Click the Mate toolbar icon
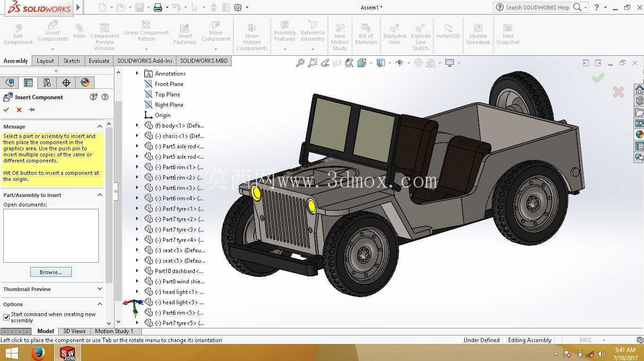The image size is (644, 361). pos(79,31)
